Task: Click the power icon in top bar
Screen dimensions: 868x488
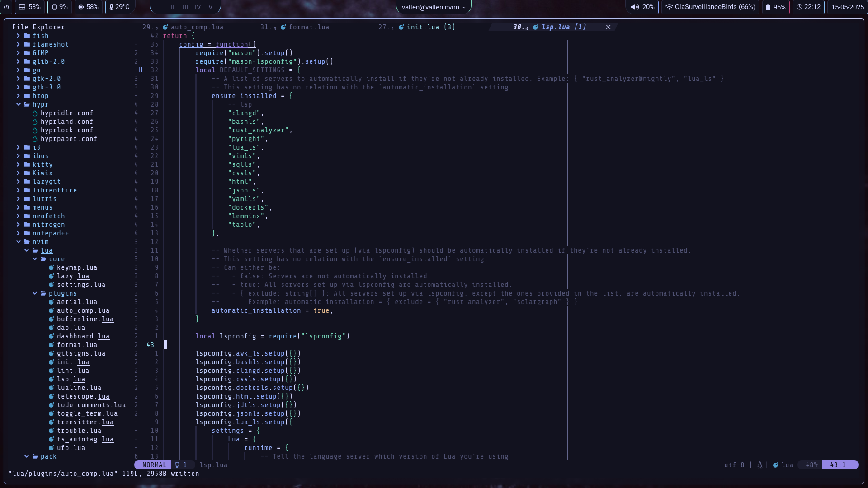Action: click(6, 7)
